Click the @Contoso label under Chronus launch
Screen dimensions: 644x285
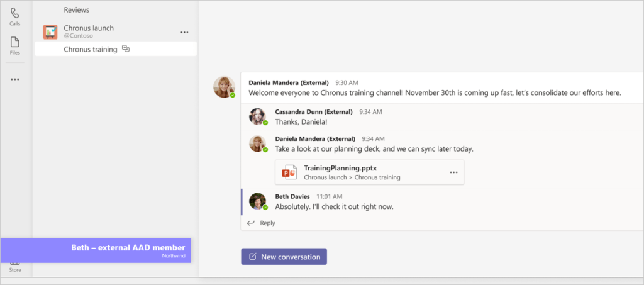click(78, 36)
